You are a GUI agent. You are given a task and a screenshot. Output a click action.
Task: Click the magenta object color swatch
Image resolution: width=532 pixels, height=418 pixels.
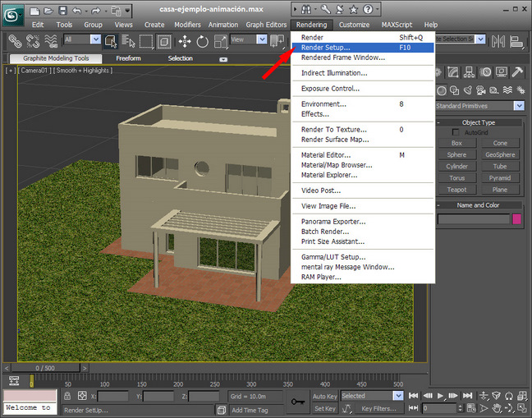point(517,219)
